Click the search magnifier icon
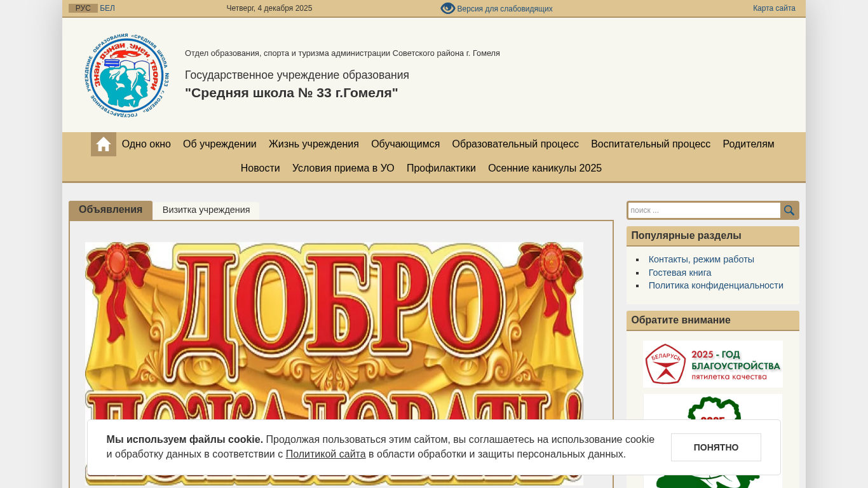Screen dimensions: 868x488 point(789,210)
